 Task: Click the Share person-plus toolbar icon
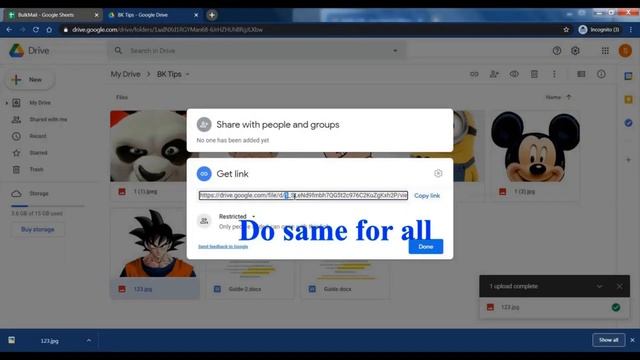(494, 74)
